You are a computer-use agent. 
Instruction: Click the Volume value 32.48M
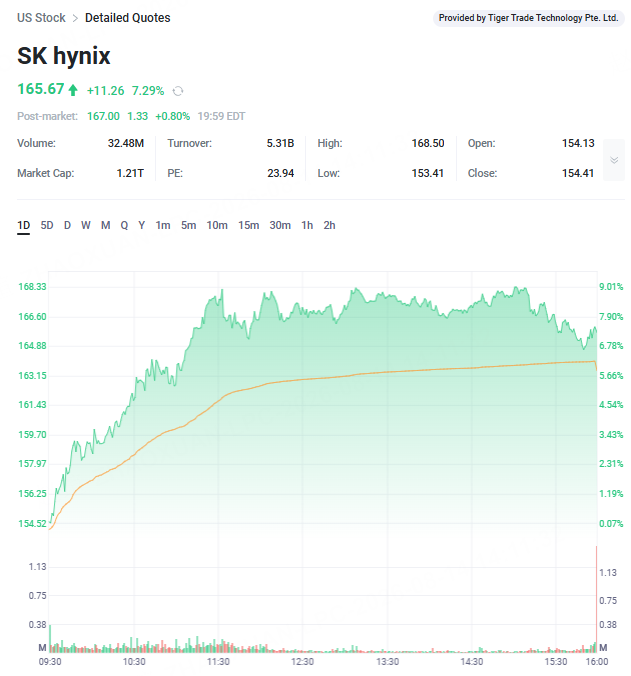coord(126,143)
